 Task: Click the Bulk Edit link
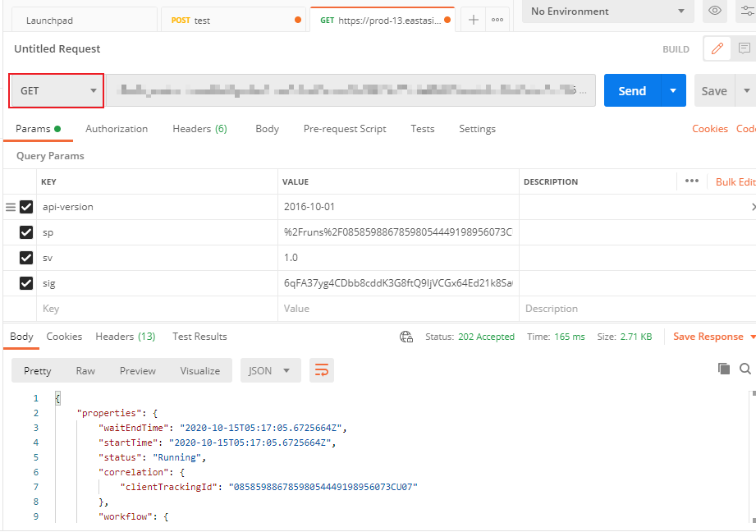point(735,181)
